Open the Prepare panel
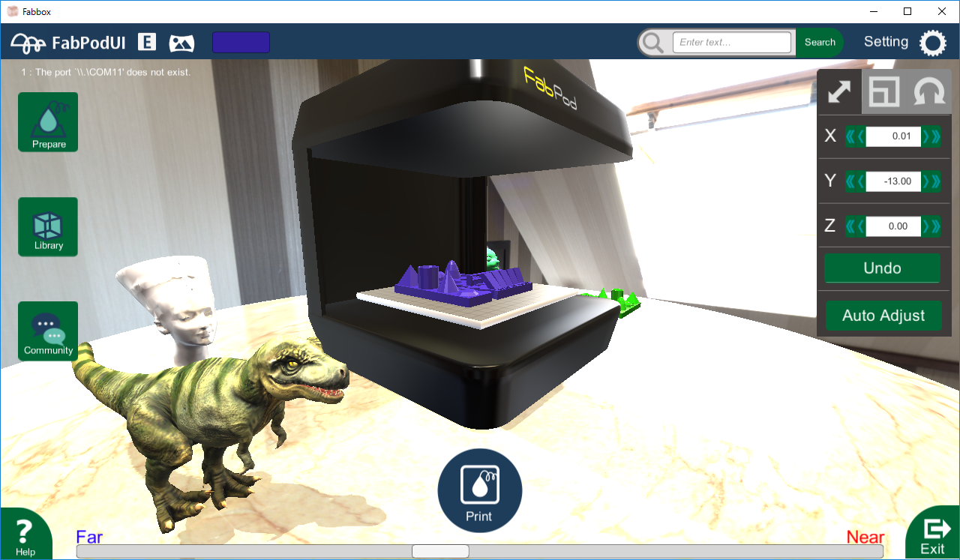Screen dimensions: 960x560 coord(48,121)
